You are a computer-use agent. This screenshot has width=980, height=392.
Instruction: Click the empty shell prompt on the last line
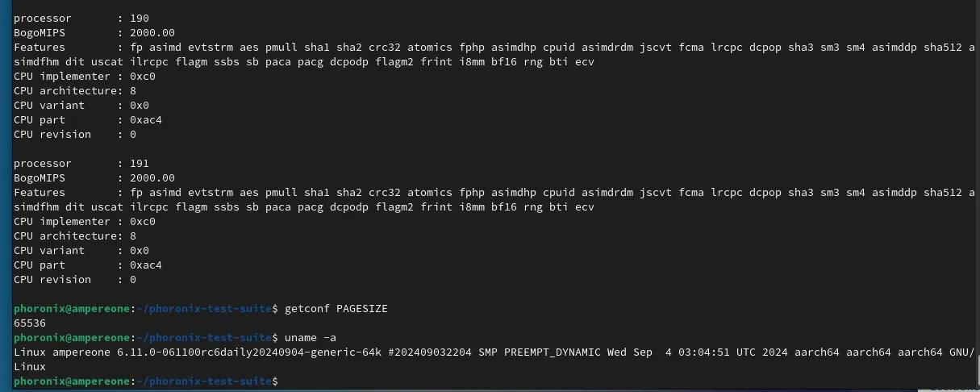[x=146, y=381]
